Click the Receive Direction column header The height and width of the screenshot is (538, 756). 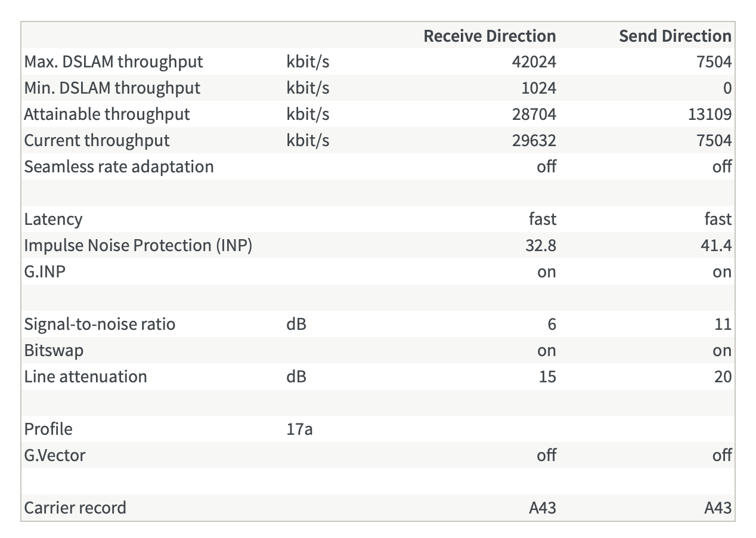point(489,36)
